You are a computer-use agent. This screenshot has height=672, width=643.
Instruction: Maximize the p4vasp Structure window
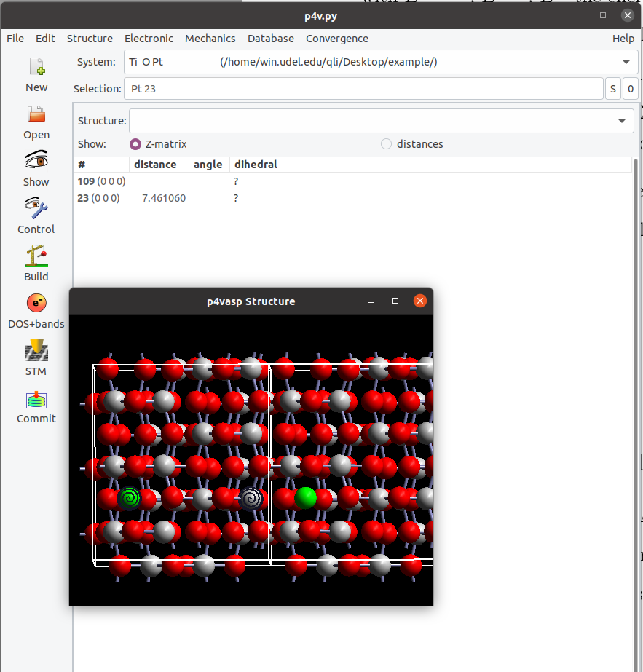395,301
